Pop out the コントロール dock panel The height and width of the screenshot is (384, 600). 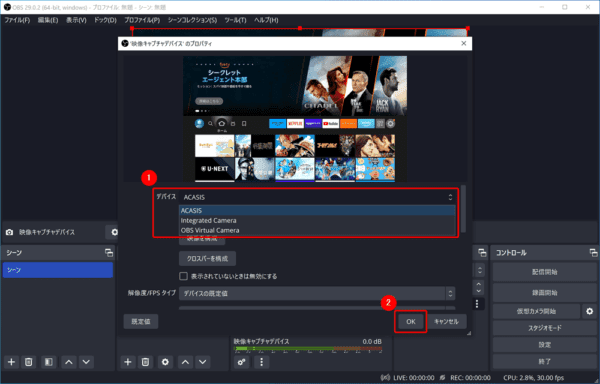coord(593,253)
